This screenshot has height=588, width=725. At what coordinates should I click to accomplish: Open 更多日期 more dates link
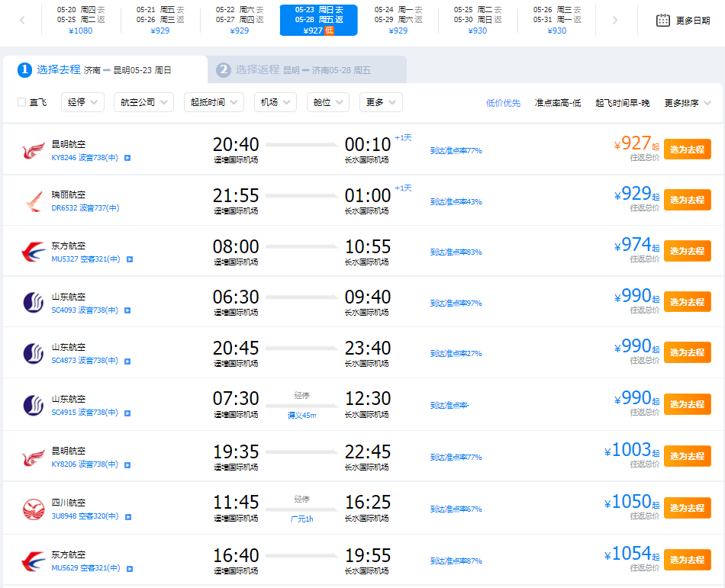coord(693,21)
